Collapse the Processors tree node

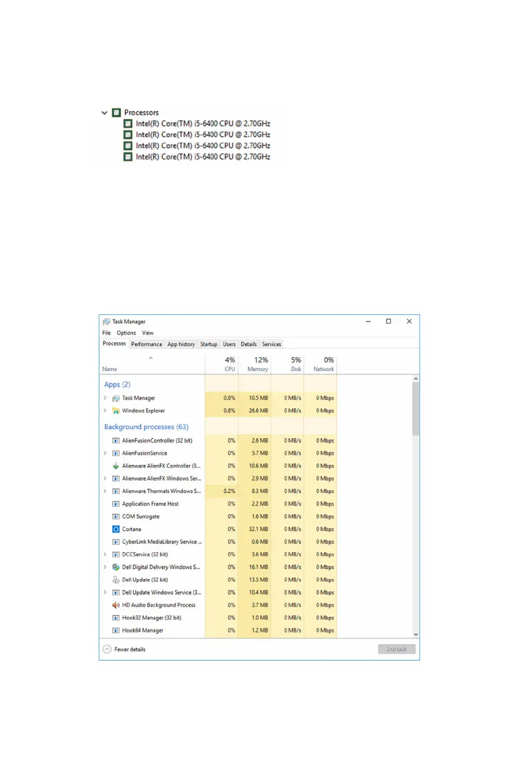pos(104,113)
